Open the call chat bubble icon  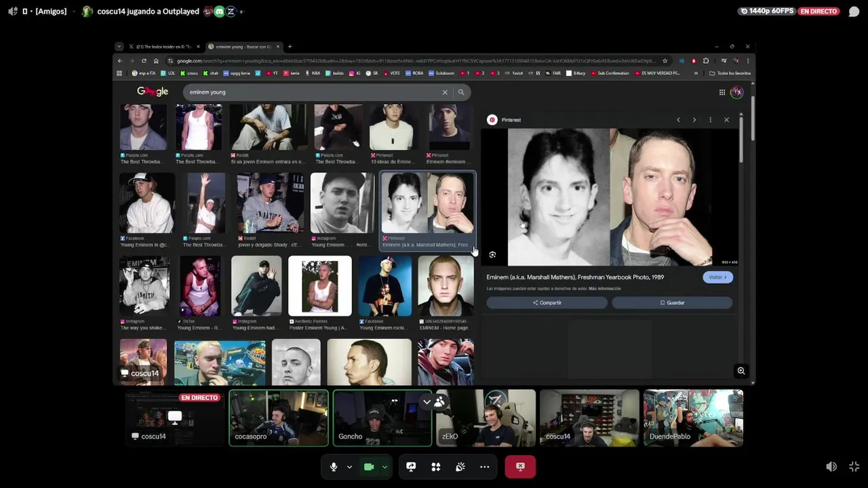pyautogui.click(x=854, y=12)
